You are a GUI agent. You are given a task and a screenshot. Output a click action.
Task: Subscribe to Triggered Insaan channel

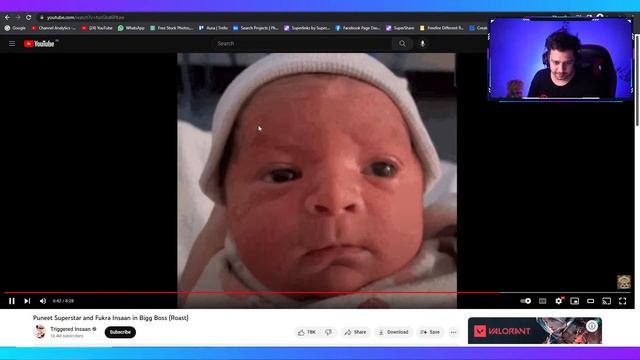120,332
